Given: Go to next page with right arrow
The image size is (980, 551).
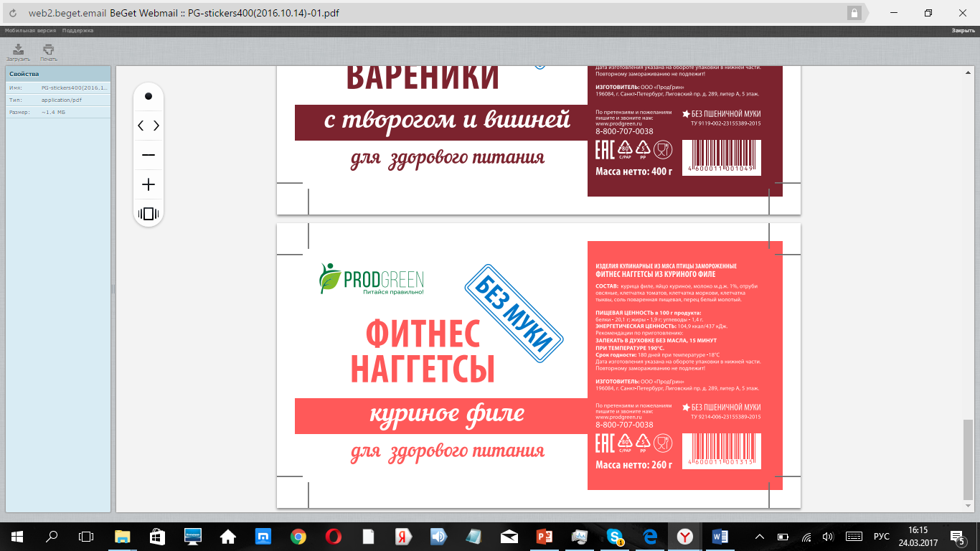Looking at the screenshot, I should [x=156, y=126].
